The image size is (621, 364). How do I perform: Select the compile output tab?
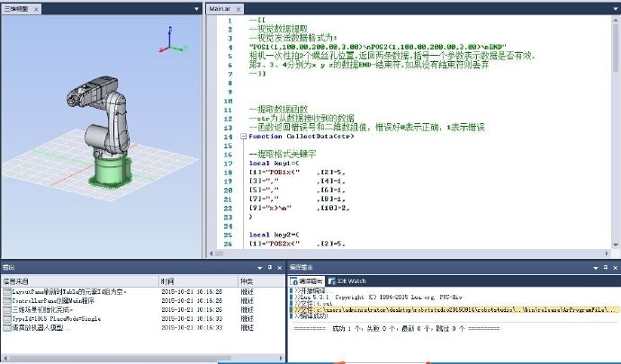coord(308,280)
